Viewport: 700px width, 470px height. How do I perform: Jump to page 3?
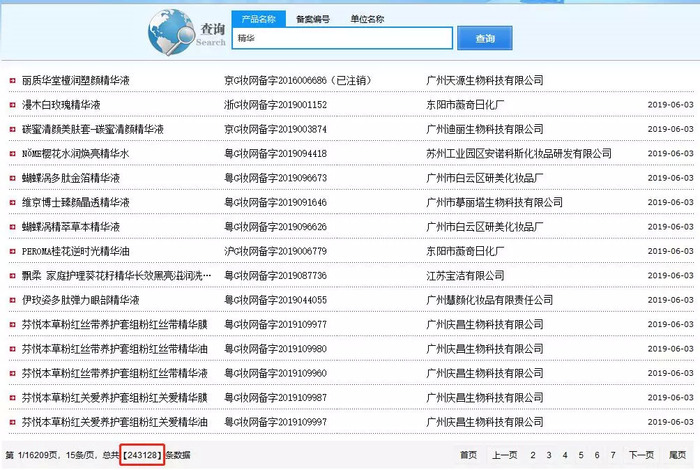coord(549,455)
